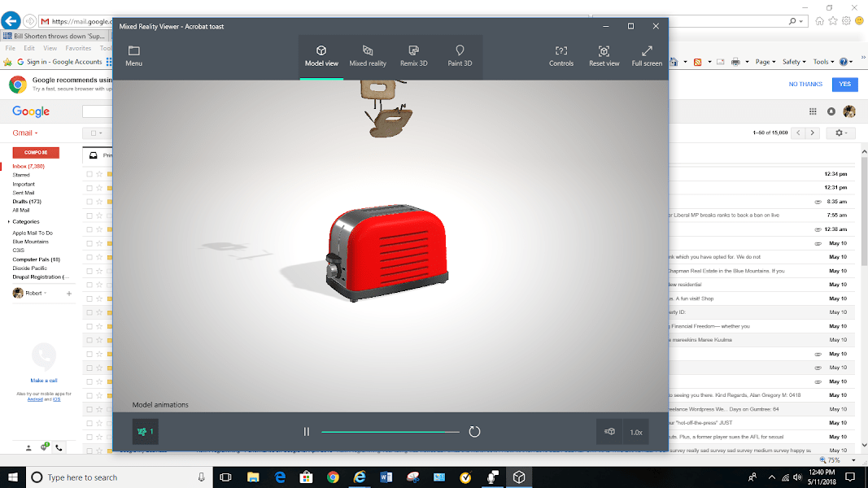
Task: Click the RSS feeds icon in IE
Action: pos(697,62)
